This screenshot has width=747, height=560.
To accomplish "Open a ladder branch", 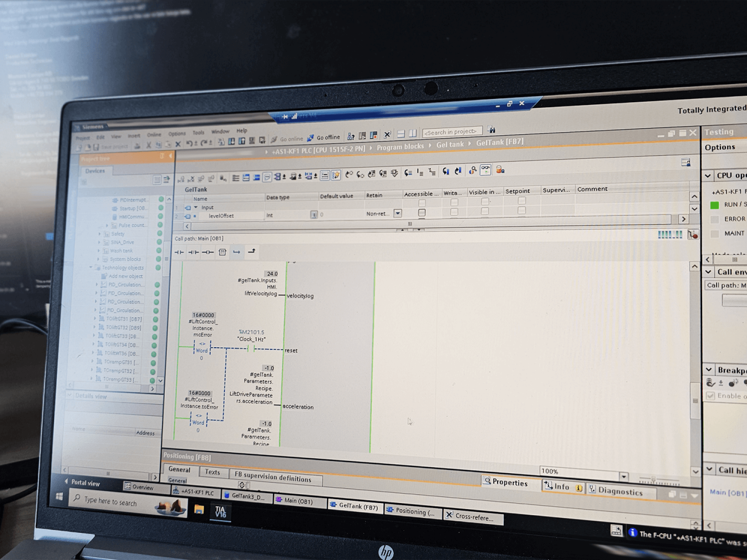I will pyautogui.click(x=237, y=252).
